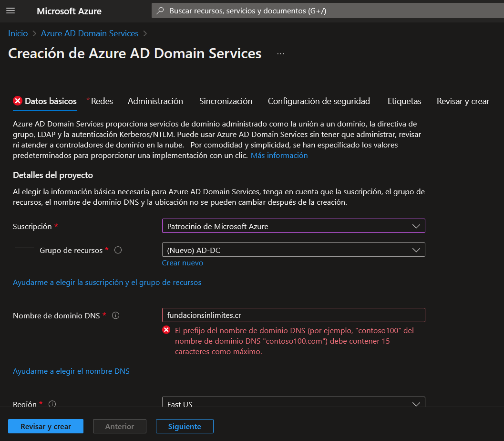Open the Etiquetas tab

(x=404, y=101)
